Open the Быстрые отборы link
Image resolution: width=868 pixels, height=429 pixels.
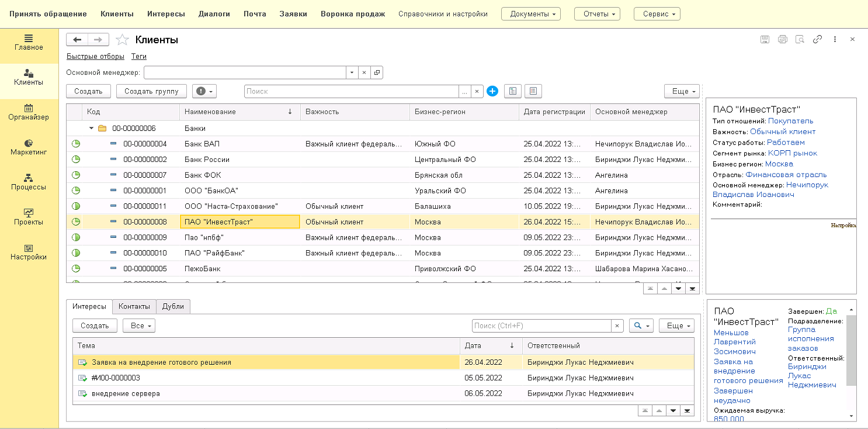tap(95, 56)
